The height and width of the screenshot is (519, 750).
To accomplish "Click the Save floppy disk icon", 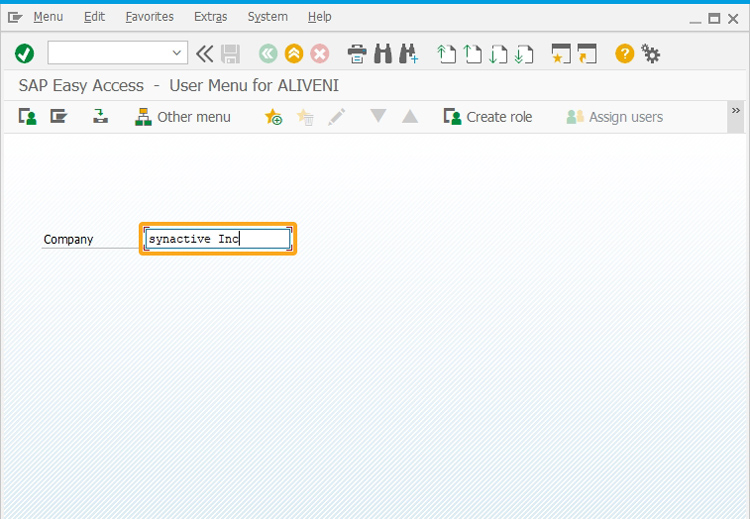I will [231, 54].
